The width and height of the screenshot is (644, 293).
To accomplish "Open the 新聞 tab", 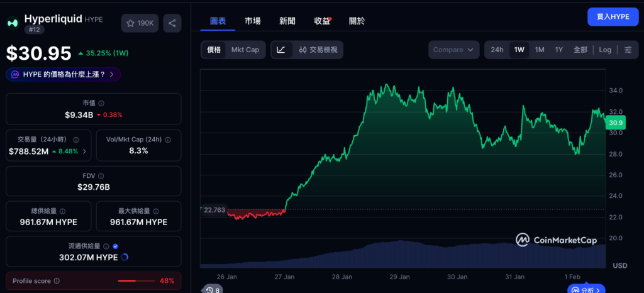I will (287, 21).
